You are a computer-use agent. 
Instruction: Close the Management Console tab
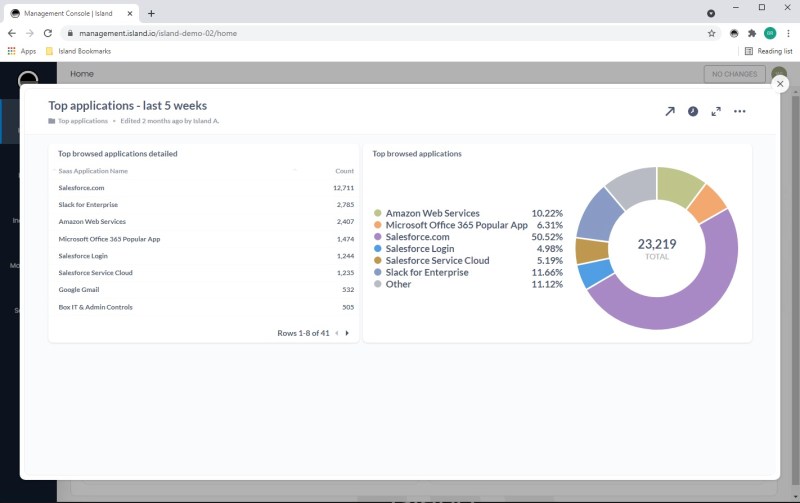130,14
